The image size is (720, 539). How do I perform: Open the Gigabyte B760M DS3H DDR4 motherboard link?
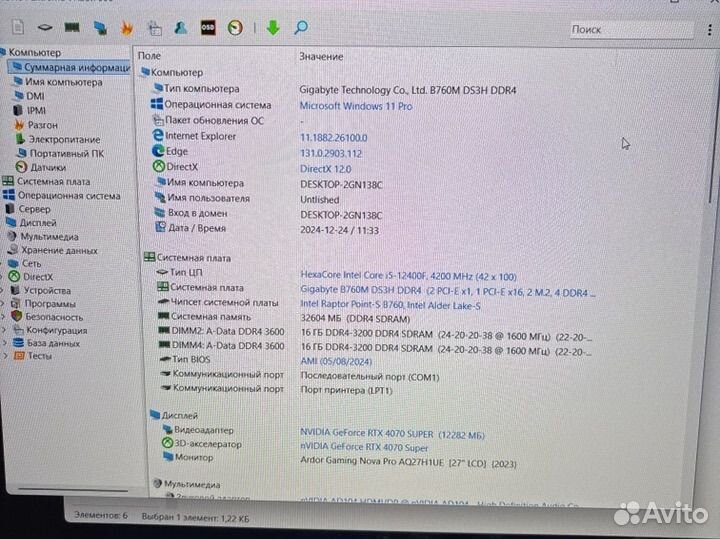coord(448,291)
